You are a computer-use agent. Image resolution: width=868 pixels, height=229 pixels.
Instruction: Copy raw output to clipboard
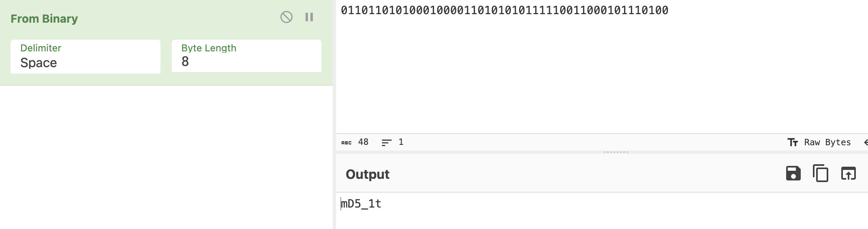[x=821, y=174]
